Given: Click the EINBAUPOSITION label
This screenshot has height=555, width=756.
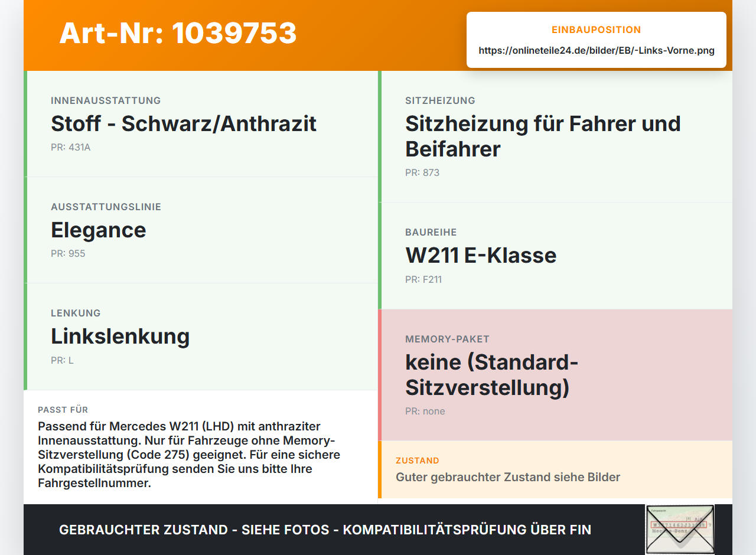Looking at the screenshot, I should click(x=597, y=30).
